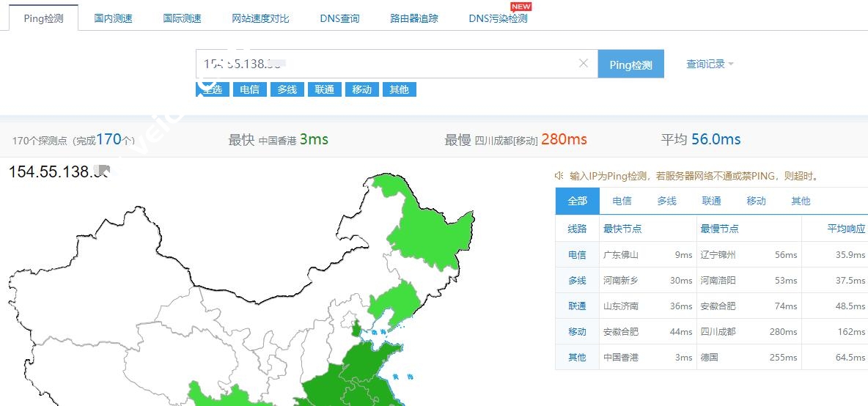Viewport: 868px width, 406px height.
Task: Click the 山东济南 fastest node cell
Action: [x=620, y=306]
